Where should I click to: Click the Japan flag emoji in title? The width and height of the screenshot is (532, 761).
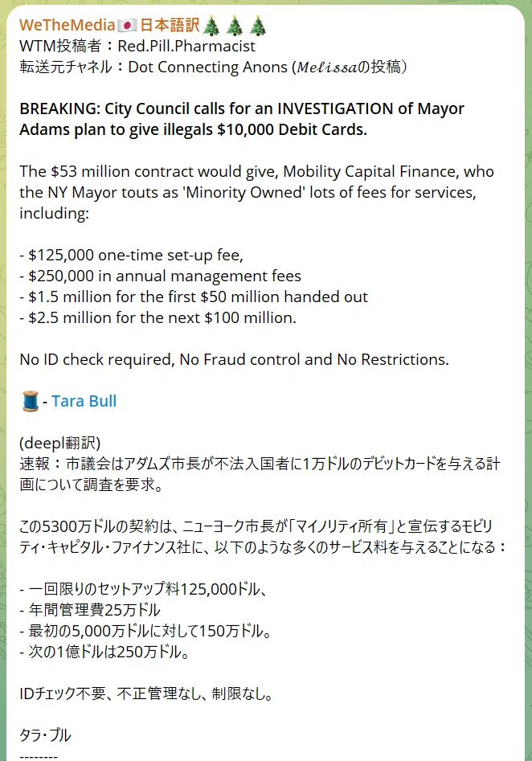coord(127,26)
